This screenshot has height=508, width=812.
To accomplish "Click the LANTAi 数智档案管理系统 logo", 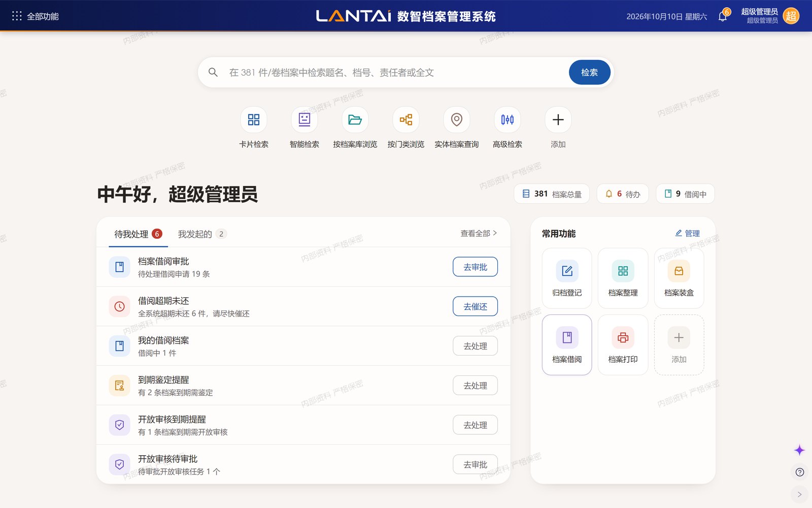I will (x=406, y=16).
